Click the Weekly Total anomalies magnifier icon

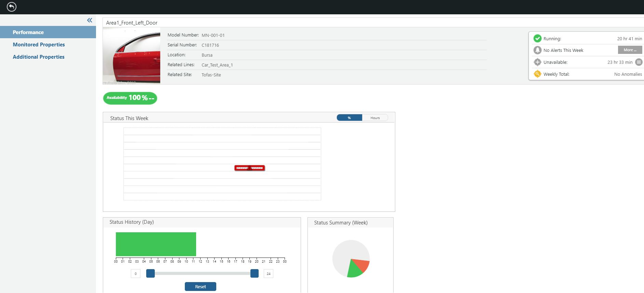537,74
